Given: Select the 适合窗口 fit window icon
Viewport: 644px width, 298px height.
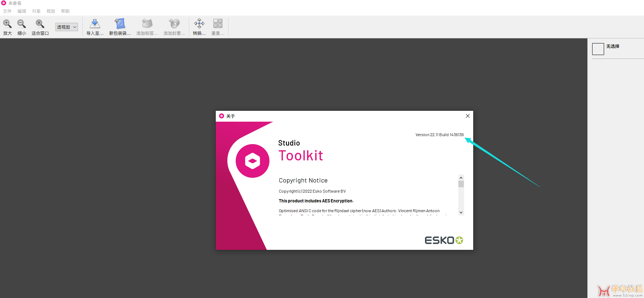Looking at the screenshot, I should tap(40, 27).
